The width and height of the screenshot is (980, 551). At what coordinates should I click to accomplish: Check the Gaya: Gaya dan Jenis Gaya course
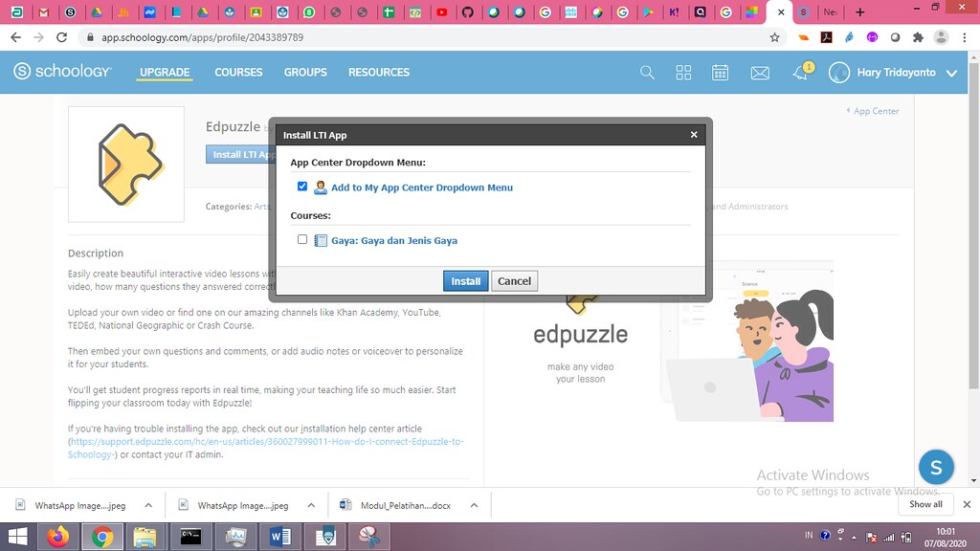(x=302, y=239)
